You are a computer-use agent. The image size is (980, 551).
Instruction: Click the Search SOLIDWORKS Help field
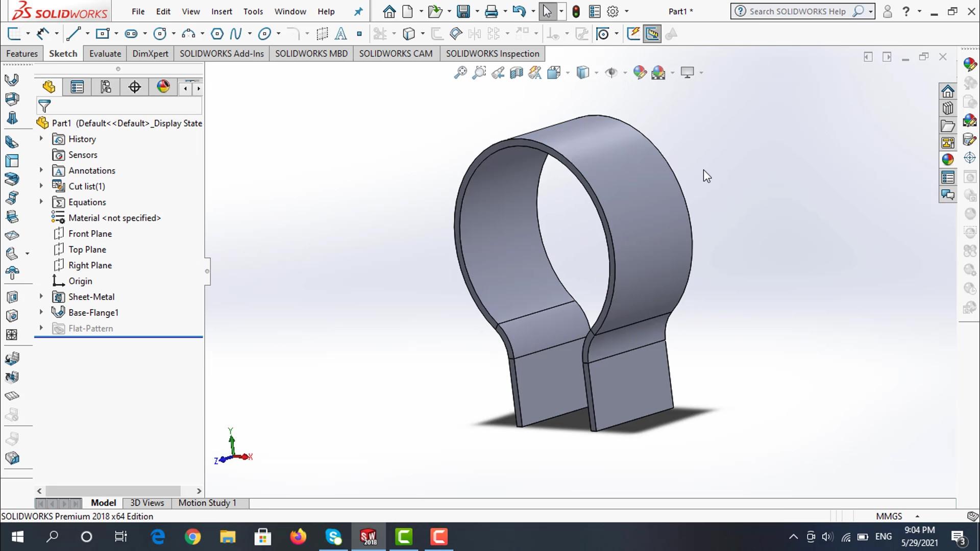pos(797,11)
